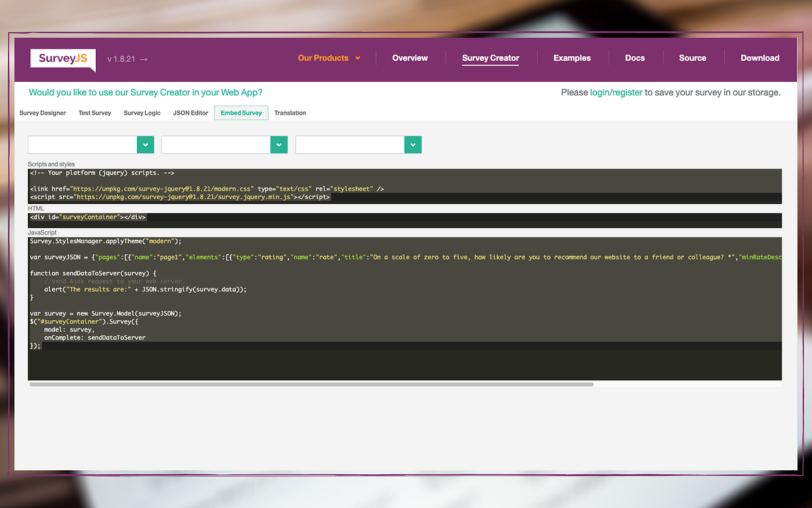Click the 'model: survey,' code line
Screen dimensions: 812x508
click(69, 329)
